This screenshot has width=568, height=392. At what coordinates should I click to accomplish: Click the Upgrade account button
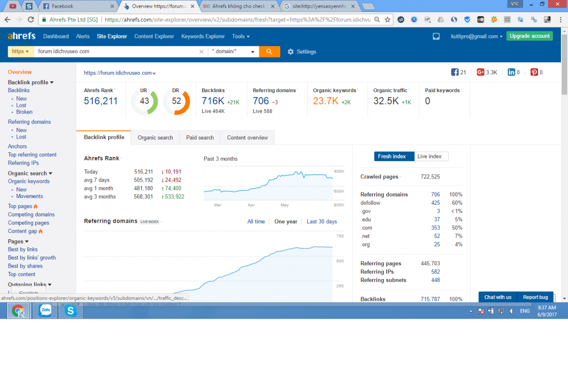tap(530, 36)
